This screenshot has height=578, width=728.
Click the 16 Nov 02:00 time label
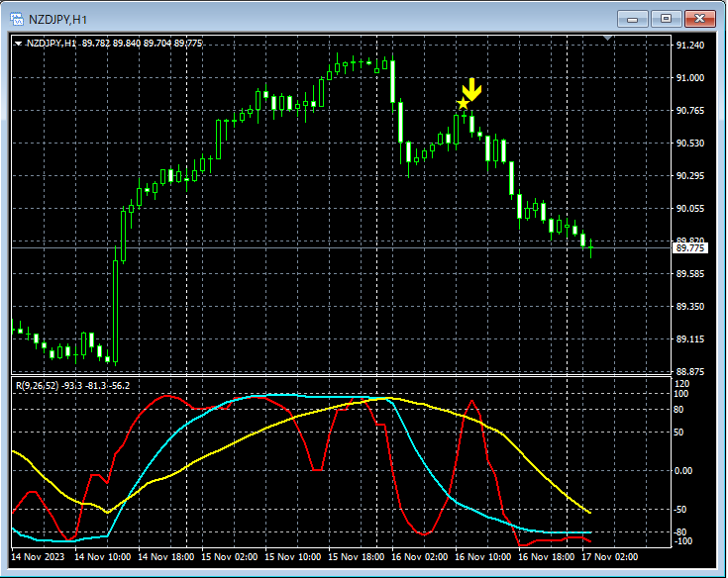(x=422, y=558)
